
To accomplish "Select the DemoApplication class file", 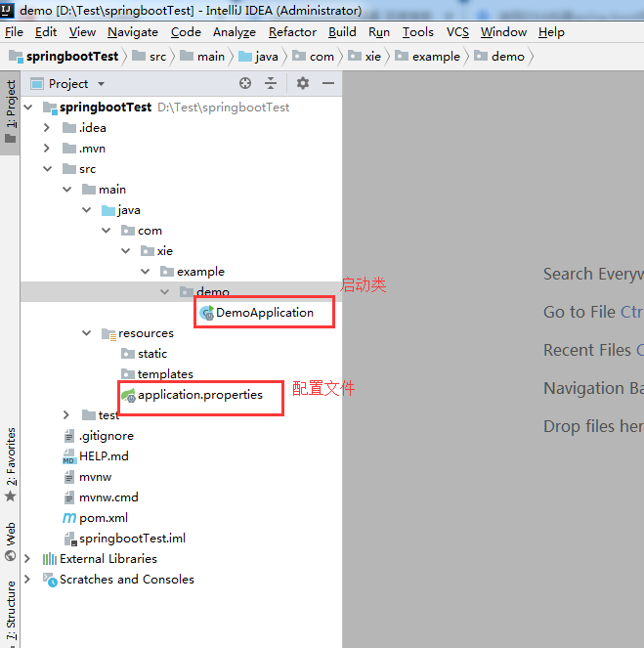I will [x=265, y=313].
